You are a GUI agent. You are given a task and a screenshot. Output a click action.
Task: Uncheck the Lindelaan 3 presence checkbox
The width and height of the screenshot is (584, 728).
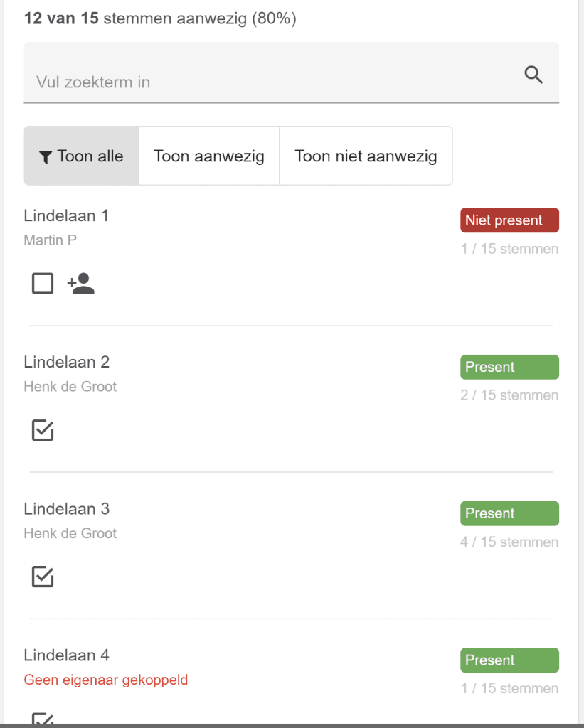click(x=43, y=577)
